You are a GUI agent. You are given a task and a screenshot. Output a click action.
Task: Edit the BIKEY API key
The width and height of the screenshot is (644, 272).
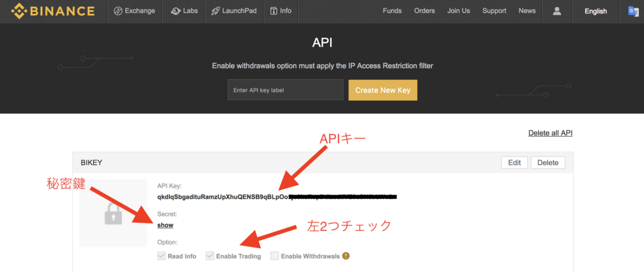tap(514, 162)
